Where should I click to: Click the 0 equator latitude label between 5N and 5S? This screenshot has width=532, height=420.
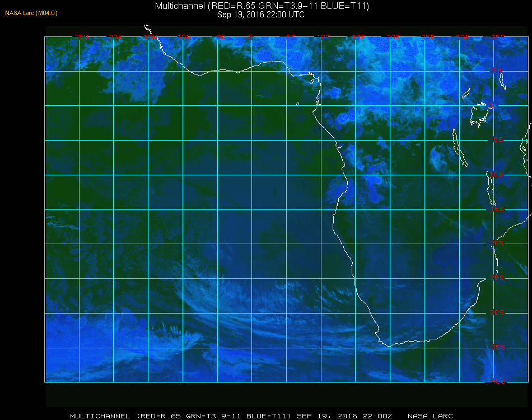click(492, 105)
